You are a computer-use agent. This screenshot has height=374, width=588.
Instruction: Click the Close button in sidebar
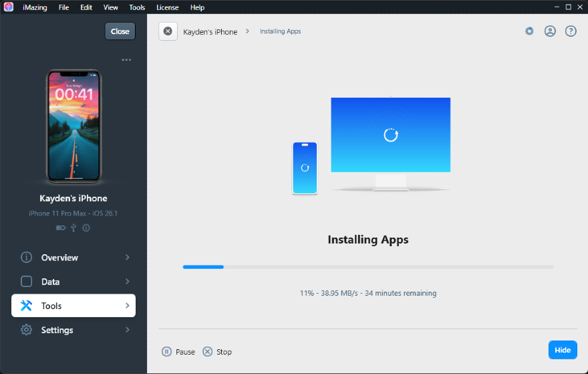click(x=120, y=31)
